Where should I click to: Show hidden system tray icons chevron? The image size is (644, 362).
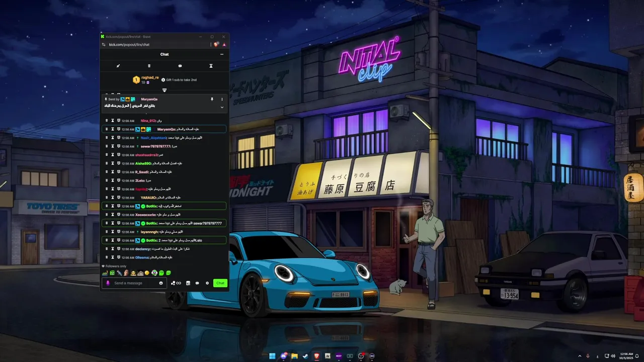tap(580, 356)
